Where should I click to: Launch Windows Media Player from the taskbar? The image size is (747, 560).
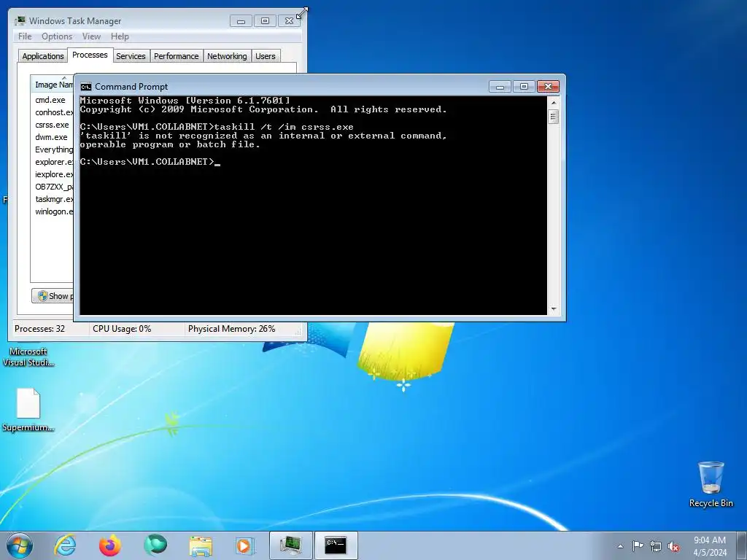(x=245, y=545)
